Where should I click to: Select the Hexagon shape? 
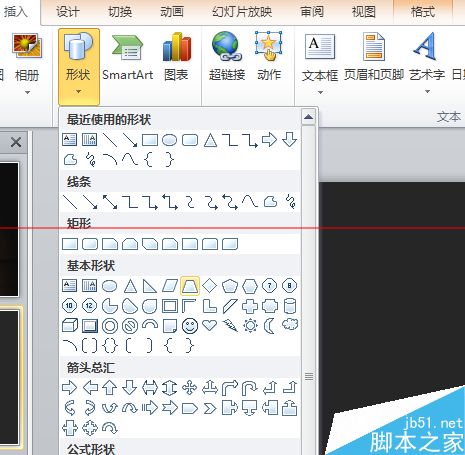click(250, 286)
